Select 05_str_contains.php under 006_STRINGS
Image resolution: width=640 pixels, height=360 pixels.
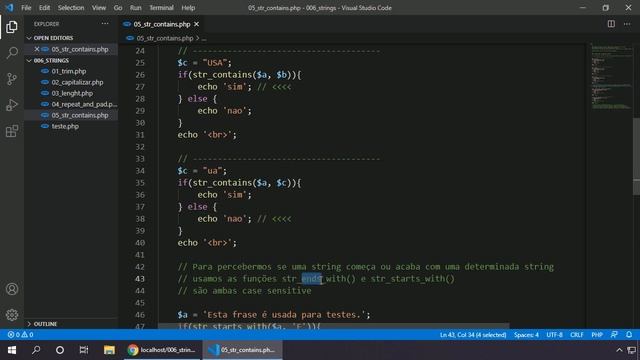pos(80,115)
